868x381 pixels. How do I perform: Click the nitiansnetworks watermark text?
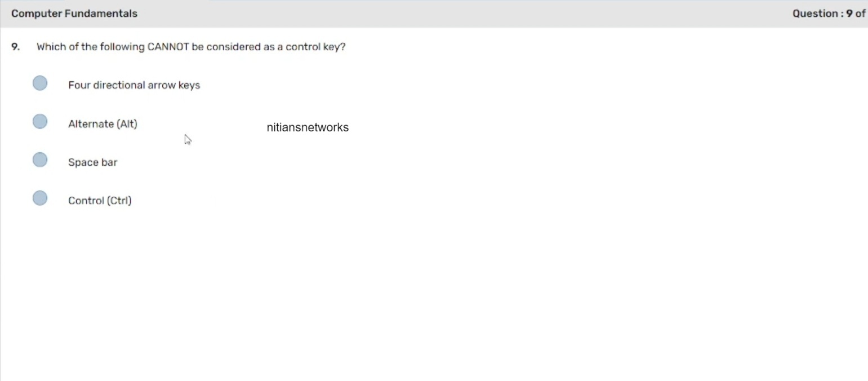[x=308, y=127]
